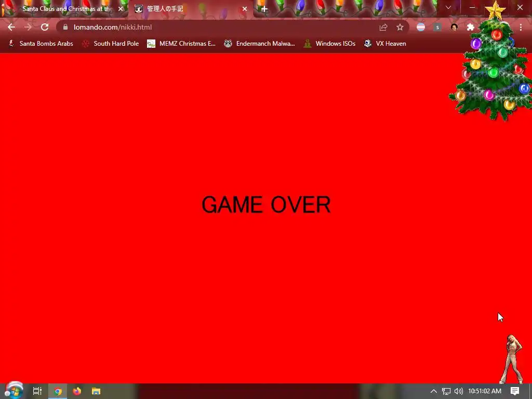Show hidden system tray icons
The image size is (532, 399).
click(434, 391)
